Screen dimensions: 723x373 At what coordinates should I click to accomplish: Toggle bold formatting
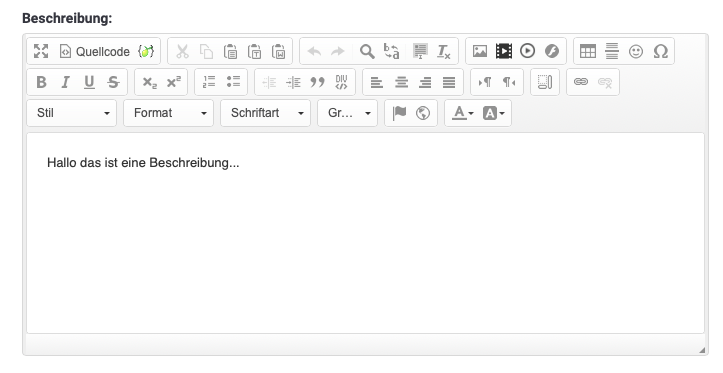(x=41, y=82)
